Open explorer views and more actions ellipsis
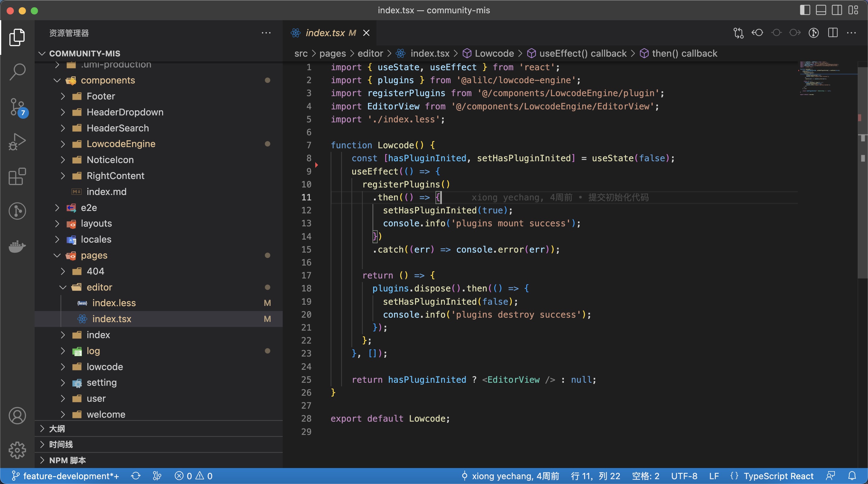The width and height of the screenshot is (868, 484). [266, 33]
